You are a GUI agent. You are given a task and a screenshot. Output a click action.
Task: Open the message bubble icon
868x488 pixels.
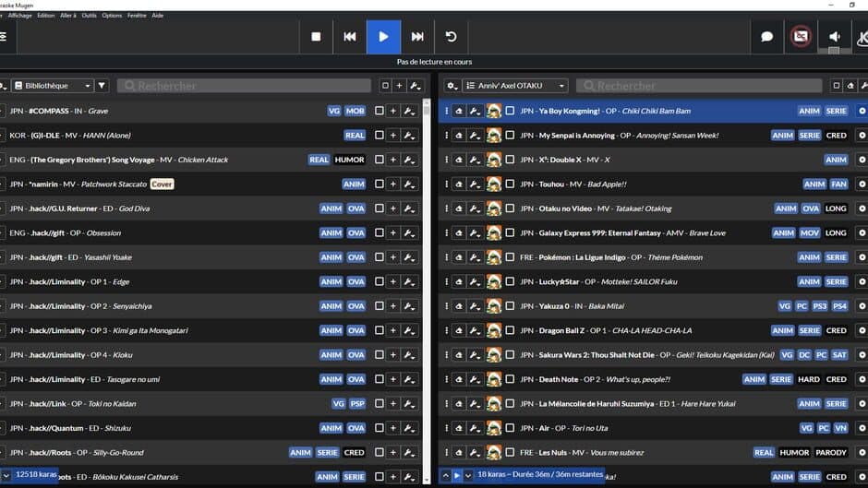click(766, 37)
